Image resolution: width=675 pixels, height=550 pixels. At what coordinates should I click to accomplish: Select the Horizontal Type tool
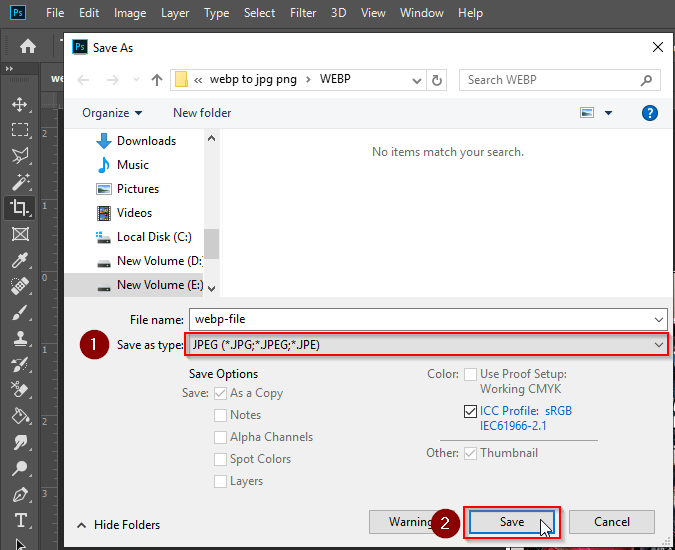pos(19,520)
